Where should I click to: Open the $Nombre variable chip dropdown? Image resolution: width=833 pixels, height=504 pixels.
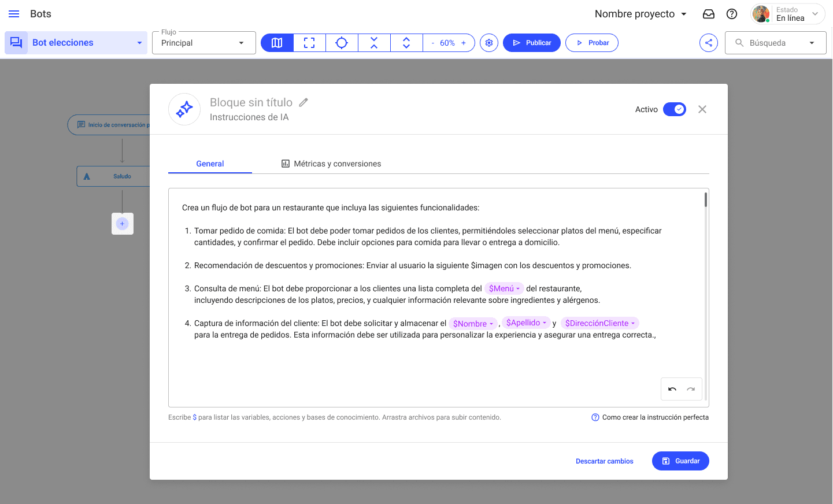tap(473, 324)
